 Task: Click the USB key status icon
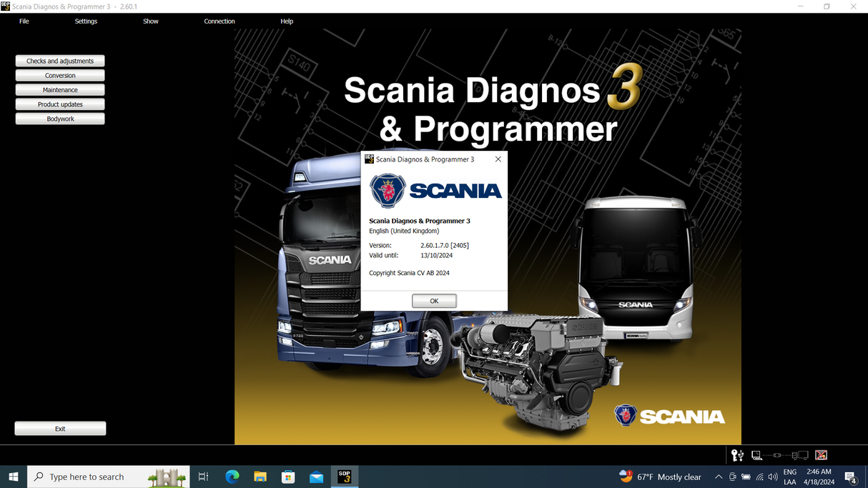coord(737,455)
